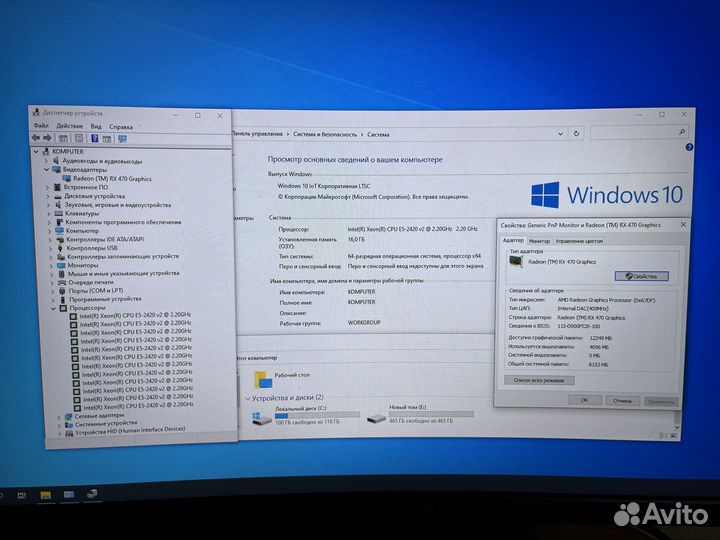Click Свойства button in adapter dialog

641,276
